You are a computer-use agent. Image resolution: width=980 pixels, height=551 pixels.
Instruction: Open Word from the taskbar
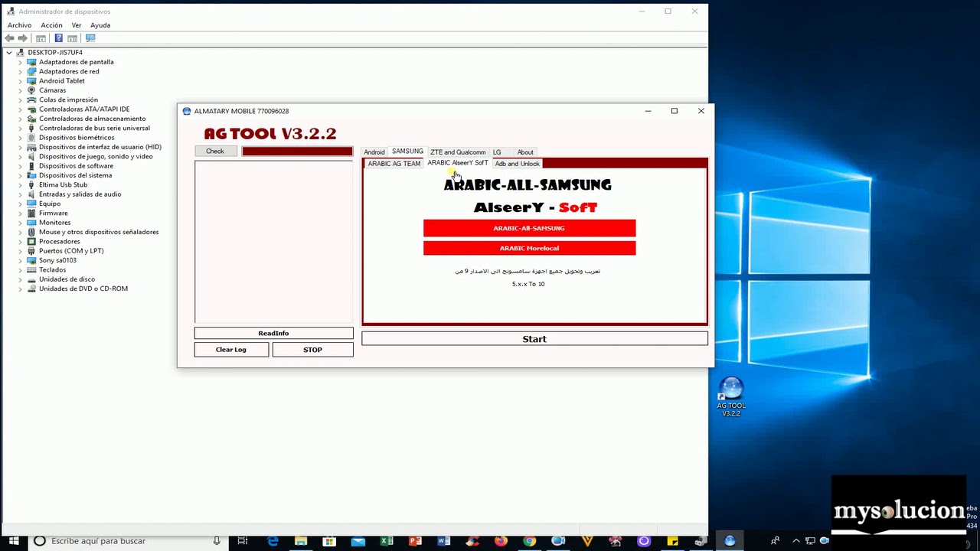[x=443, y=541]
